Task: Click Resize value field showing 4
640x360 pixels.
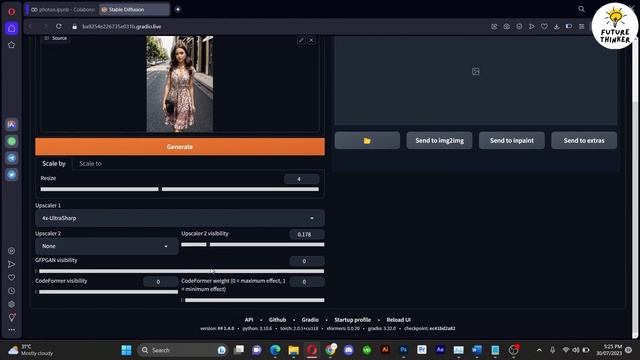Action: pos(302,179)
